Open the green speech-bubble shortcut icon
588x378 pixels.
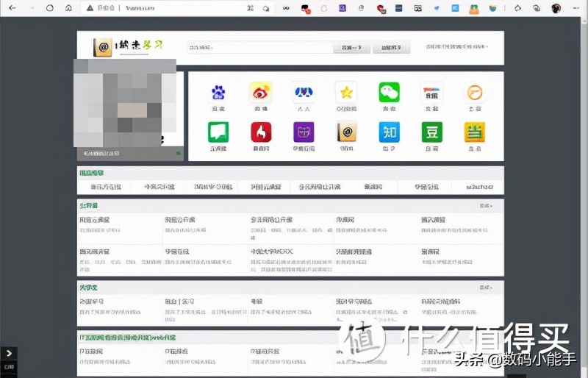click(218, 132)
